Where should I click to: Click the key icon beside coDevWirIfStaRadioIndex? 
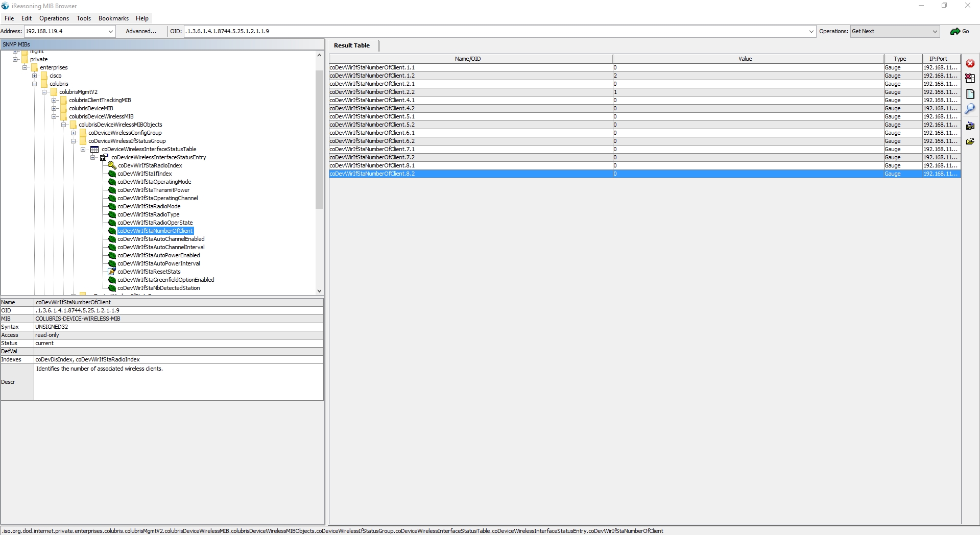point(112,165)
